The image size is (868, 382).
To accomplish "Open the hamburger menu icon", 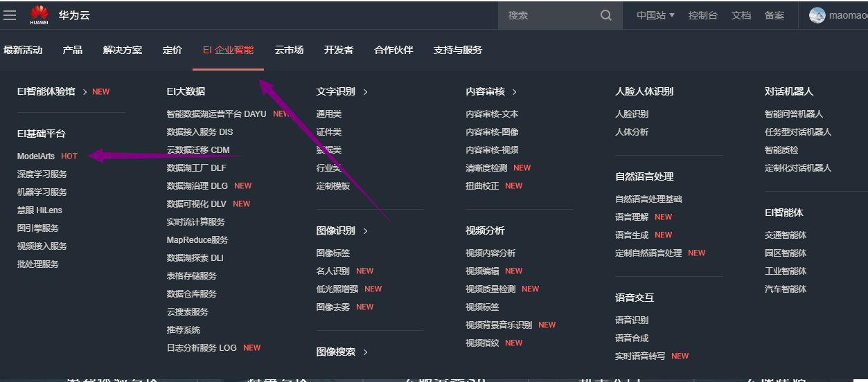I will 10,15.
